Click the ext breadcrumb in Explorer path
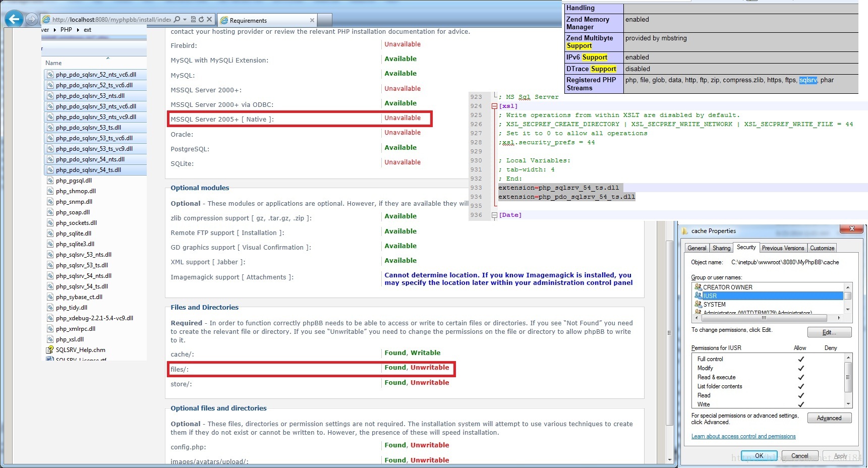868x468 pixels. point(87,30)
